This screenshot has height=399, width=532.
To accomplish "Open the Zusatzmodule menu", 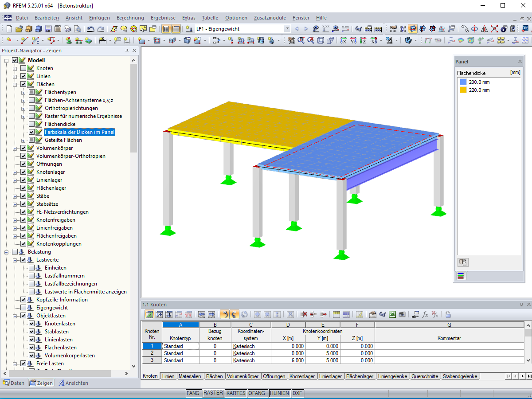I will coord(270,18).
